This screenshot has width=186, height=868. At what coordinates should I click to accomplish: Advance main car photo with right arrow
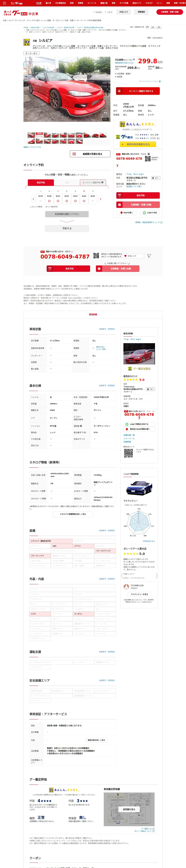[x=107, y=89]
